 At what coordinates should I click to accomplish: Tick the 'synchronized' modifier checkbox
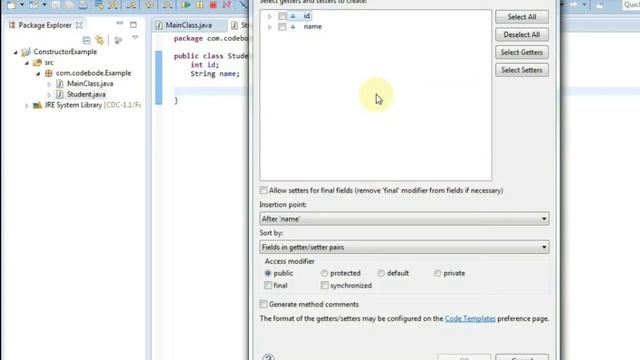324,285
